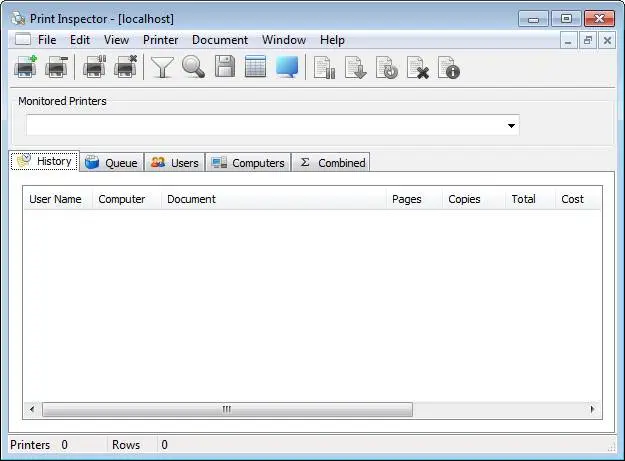Open the Document menu
625x461 pixels.
coord(220,40)
